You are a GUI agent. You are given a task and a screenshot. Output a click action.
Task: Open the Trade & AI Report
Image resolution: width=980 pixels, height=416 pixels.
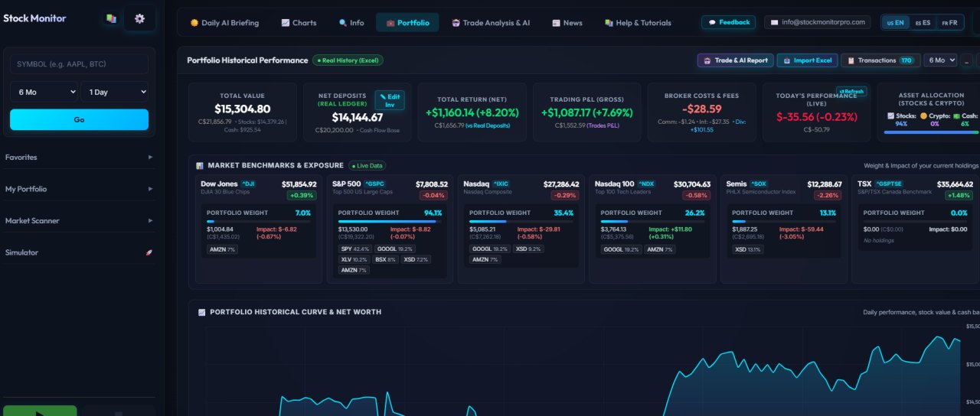[735, 60]
